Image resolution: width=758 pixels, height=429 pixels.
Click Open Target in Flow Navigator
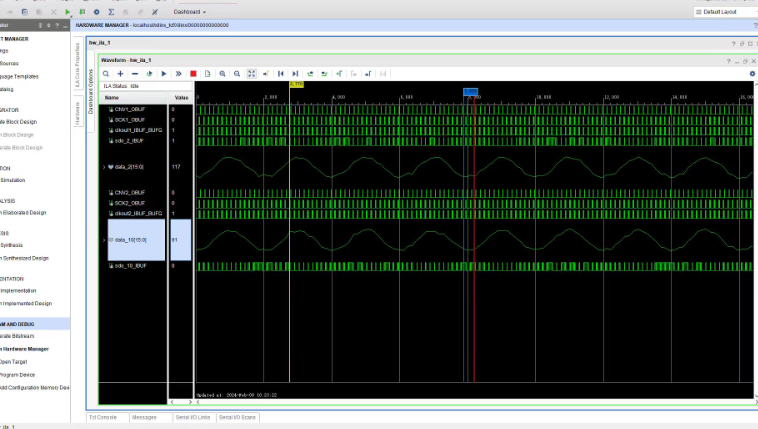pyautogui.click(x=14, y=362)
